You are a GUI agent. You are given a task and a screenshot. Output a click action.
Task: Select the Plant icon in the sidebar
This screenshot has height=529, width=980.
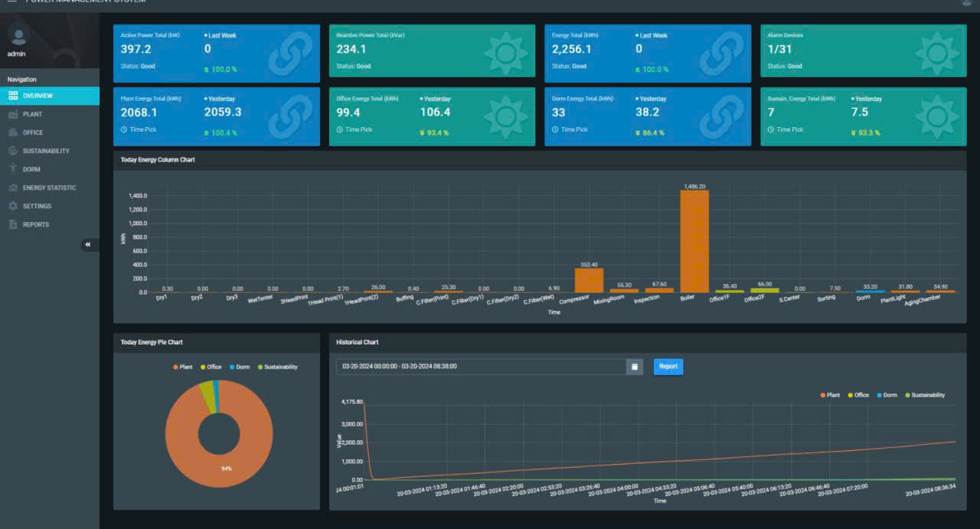tap(11, 113)
